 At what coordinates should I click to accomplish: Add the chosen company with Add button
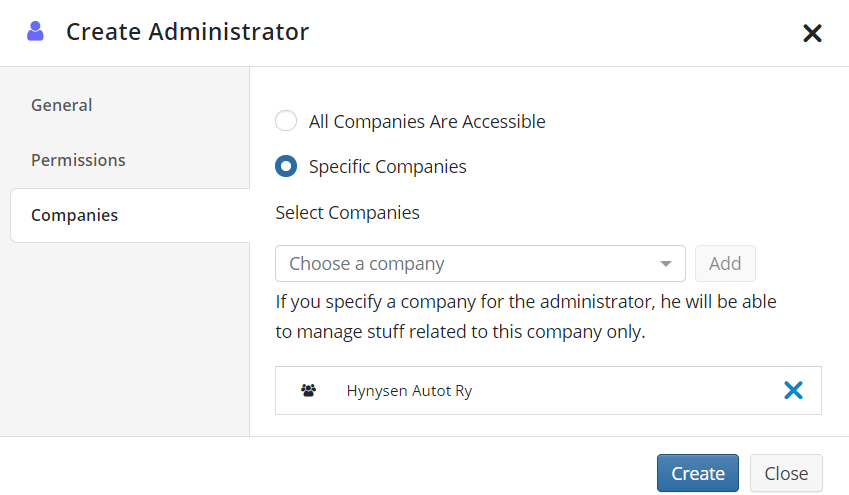(x=725, y=264)
